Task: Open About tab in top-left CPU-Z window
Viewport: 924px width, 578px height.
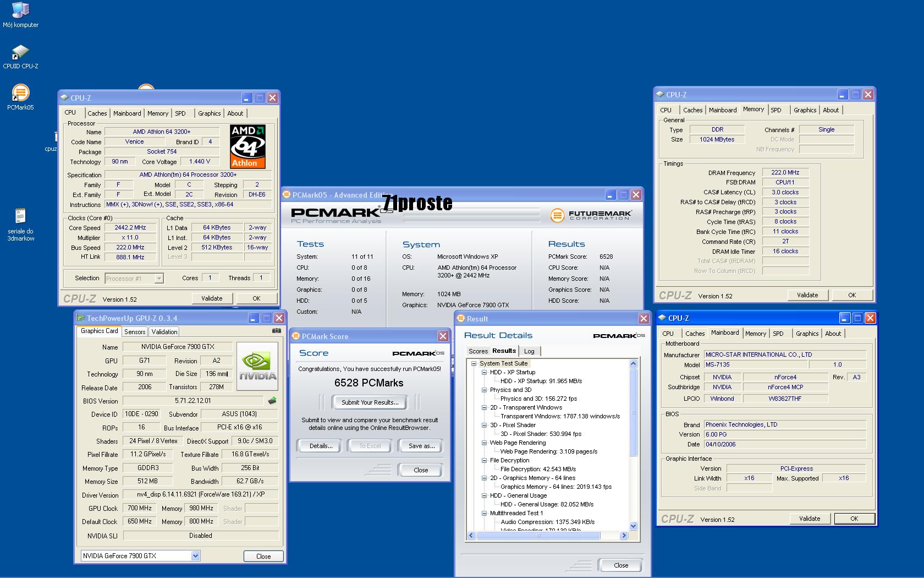Action: tap(235, 113)
